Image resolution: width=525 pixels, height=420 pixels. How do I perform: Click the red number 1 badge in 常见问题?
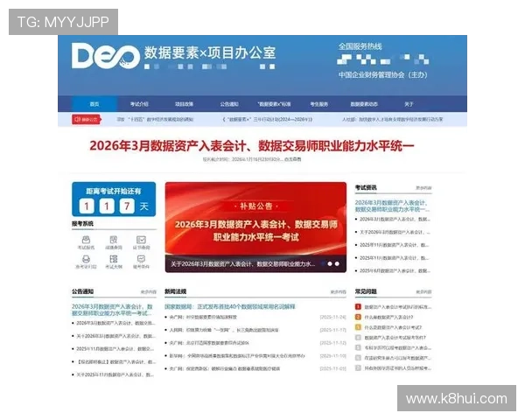358,306
